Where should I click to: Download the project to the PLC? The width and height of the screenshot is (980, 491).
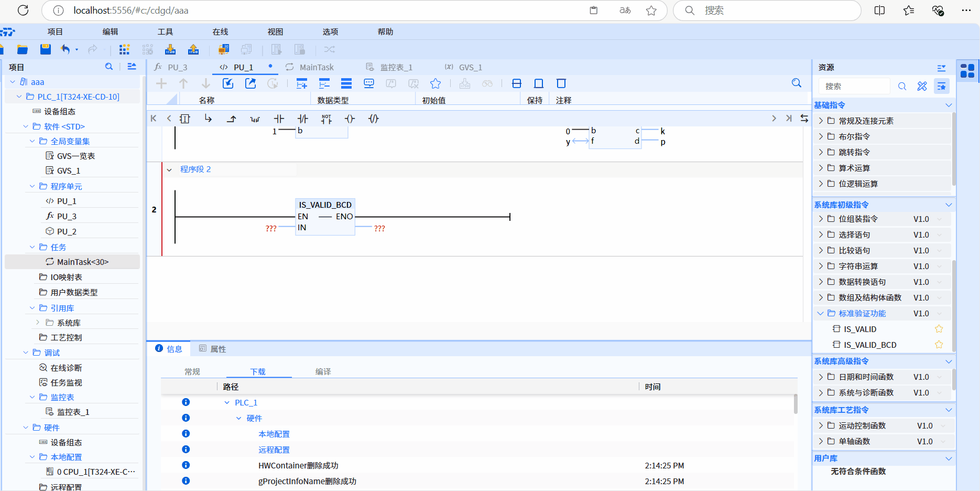coord(170,49)
